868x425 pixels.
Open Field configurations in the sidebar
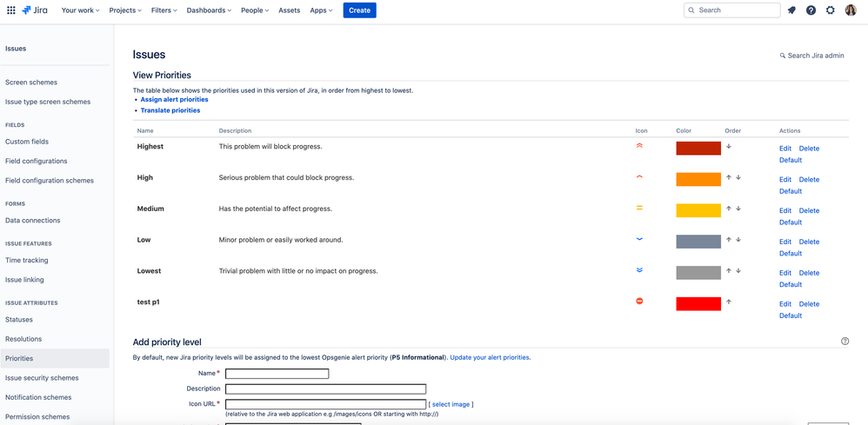coord(36,161)
